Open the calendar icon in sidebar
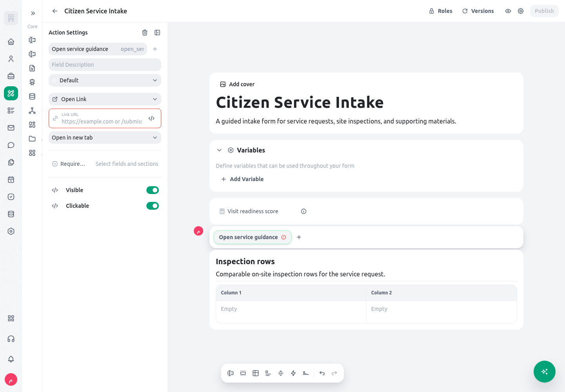The height and width of the screenshot is (392, 565). click(x=11, y=180)
